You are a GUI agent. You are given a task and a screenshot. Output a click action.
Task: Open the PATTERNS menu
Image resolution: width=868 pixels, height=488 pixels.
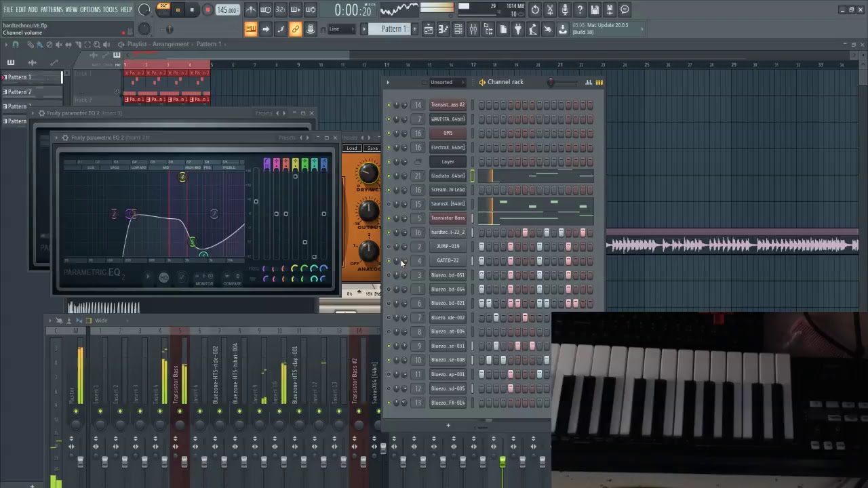tap(52, 9)
